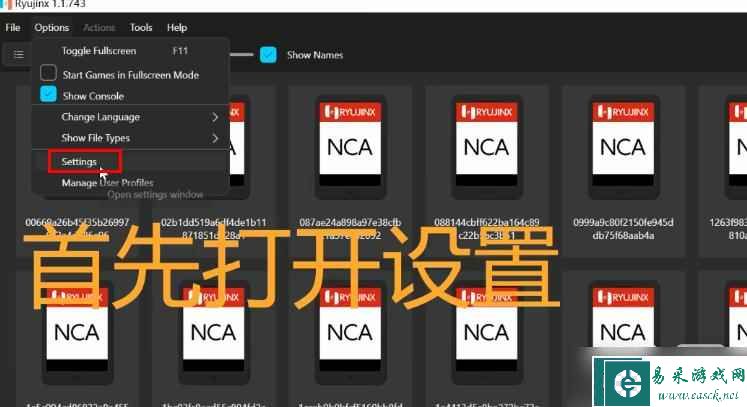
Task: Select the NCA game icon for 0999a9c80f2150fe945d
Action: [x=622, y=146]
